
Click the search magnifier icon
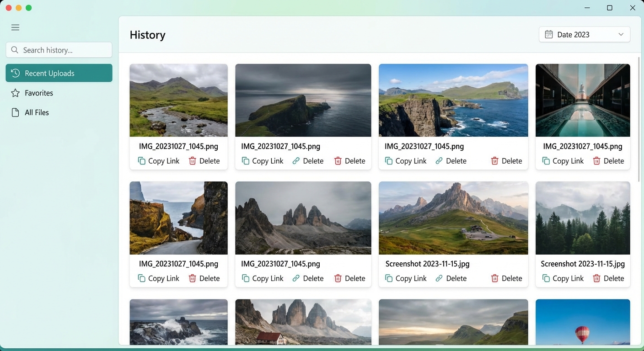tap(14, 50)
